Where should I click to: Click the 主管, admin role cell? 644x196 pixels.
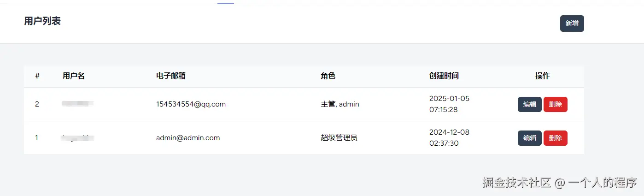point(340,104)
